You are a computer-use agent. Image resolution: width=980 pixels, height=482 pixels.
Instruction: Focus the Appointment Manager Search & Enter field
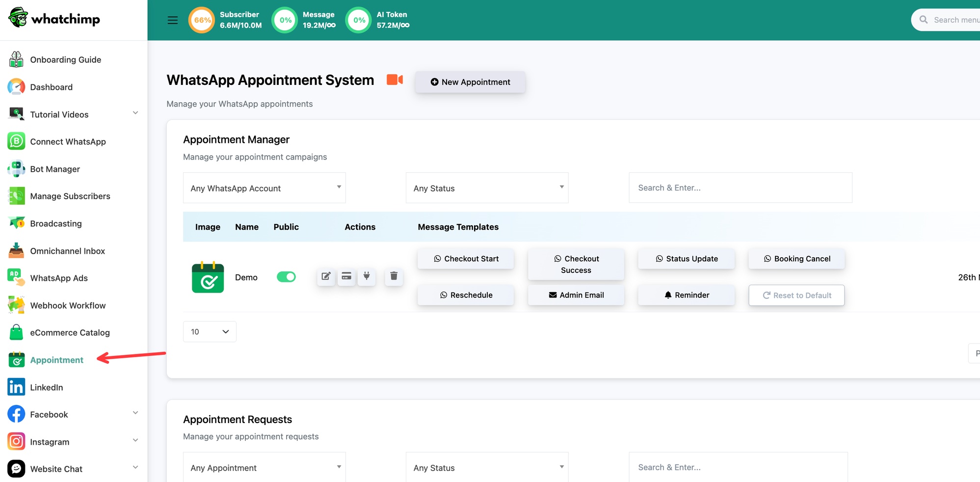740,187
